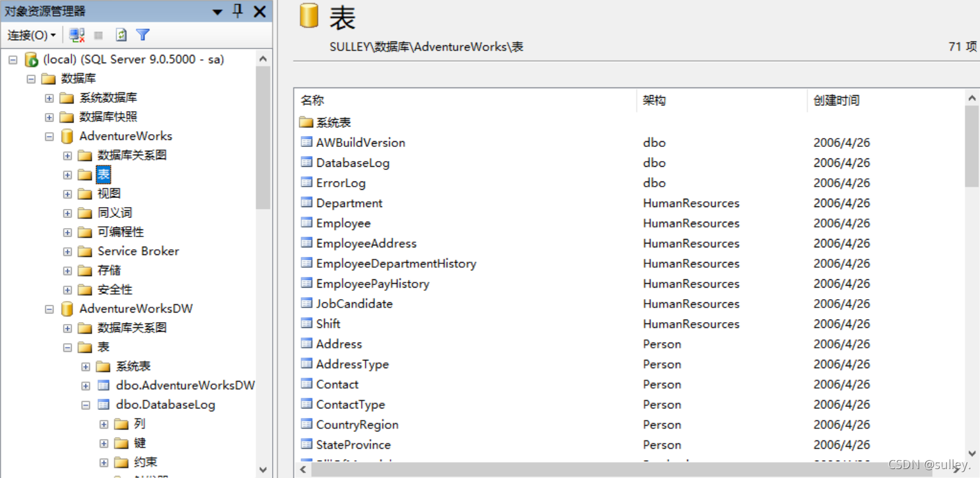The width and height of the screenshot is (980, 478).
Task: Select the AddressType table row name
Action: coord(353,364)
